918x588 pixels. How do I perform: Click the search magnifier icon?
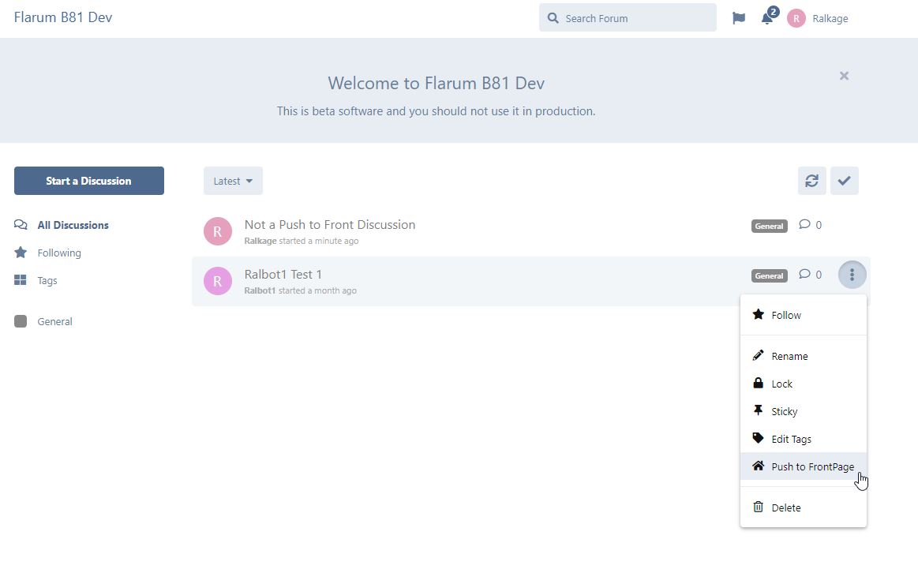[x=553, y=18]
